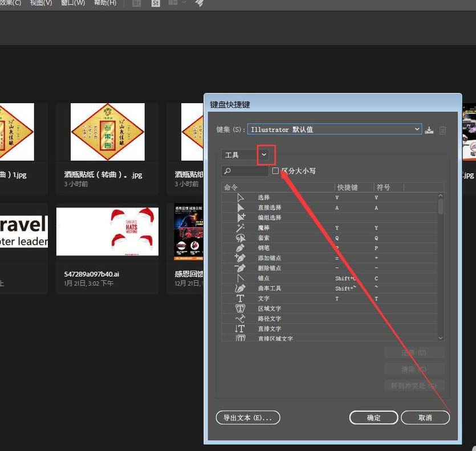Select the Direct Selection tool icon
This screenshot has width=476, height=451.
tap(240, 207)
